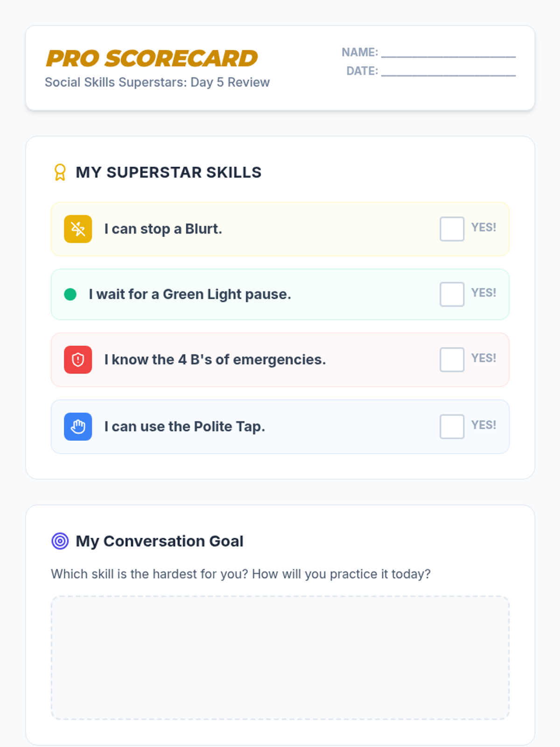Click the purple target goal icon

pyautogui.click(x=60, y=541)
